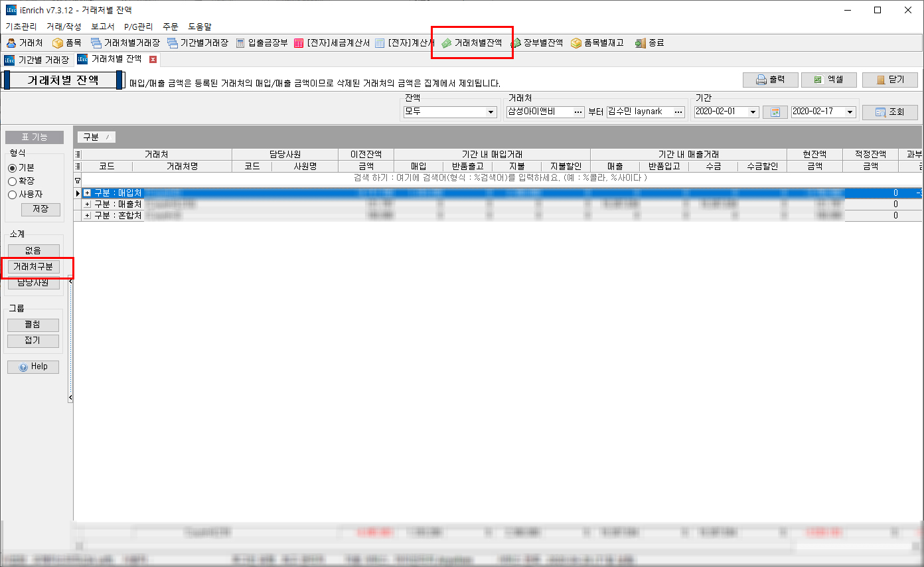The height and width of the screenshot is (567, 924).
Task: Click the 지불할인 column header
Action: pos(566,167)
